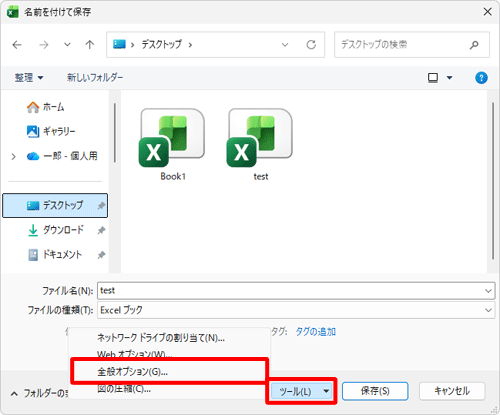Go up one folder level arrow
This screenshot has height=415, width=500.
click(89, 45)
